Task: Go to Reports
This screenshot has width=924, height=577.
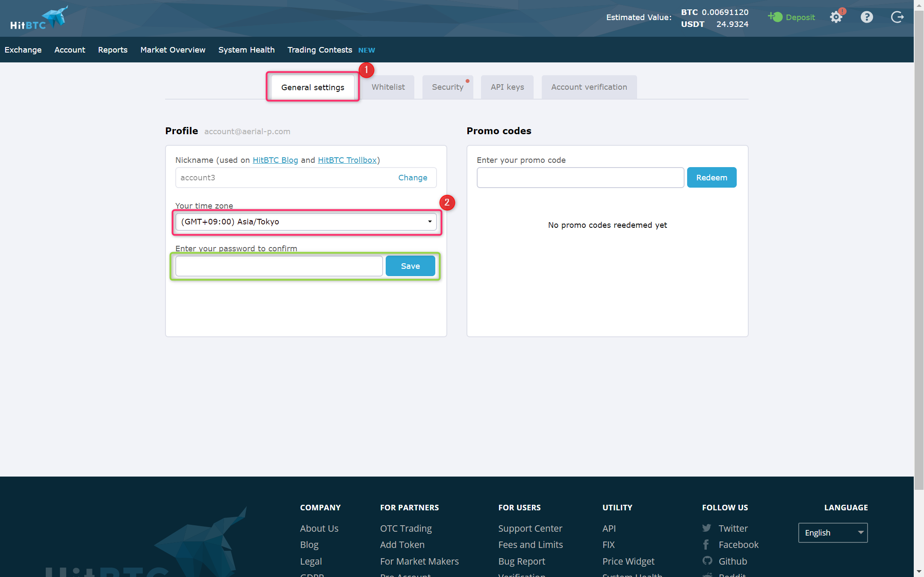Action: click(x=113, y=50)
